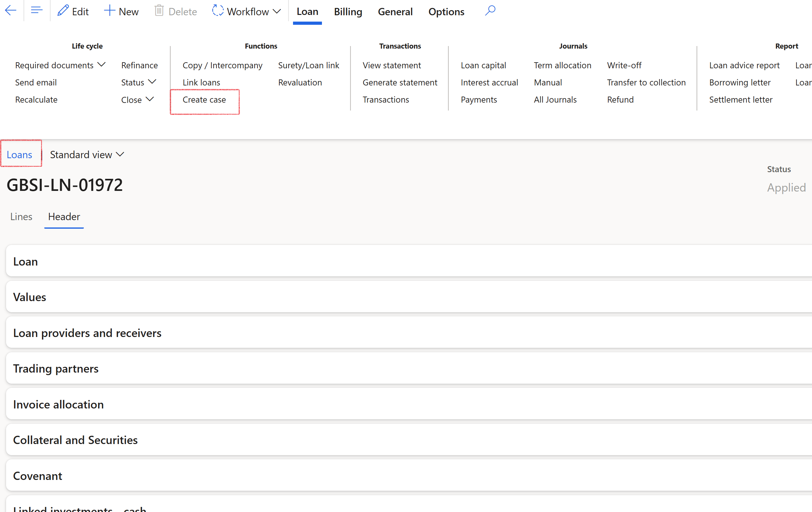The image size is (812, 512).
Task: Expand the Collateral and Securities section
Action: click(x=75, y=440)
